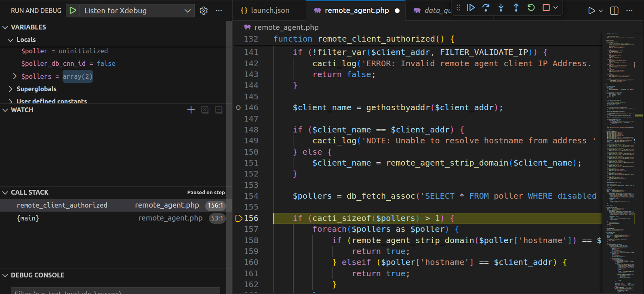Collapse the Locals scope

click(x=11, y=40)
